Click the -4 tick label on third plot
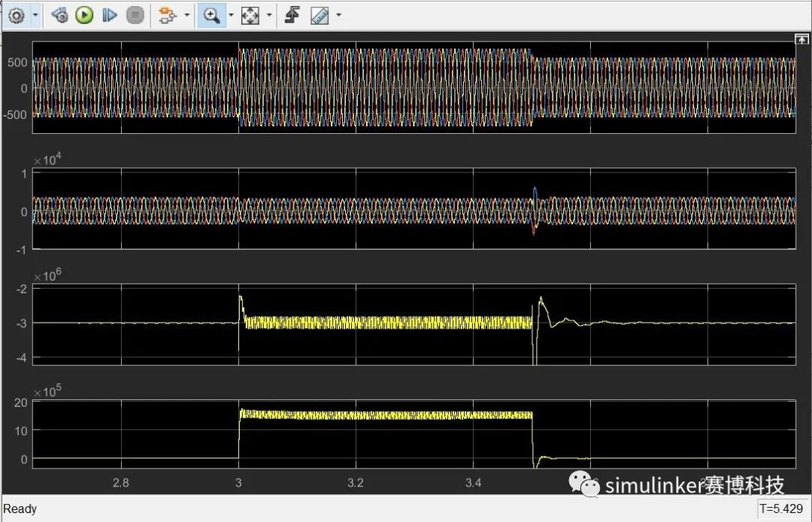 tap(21, 358)
